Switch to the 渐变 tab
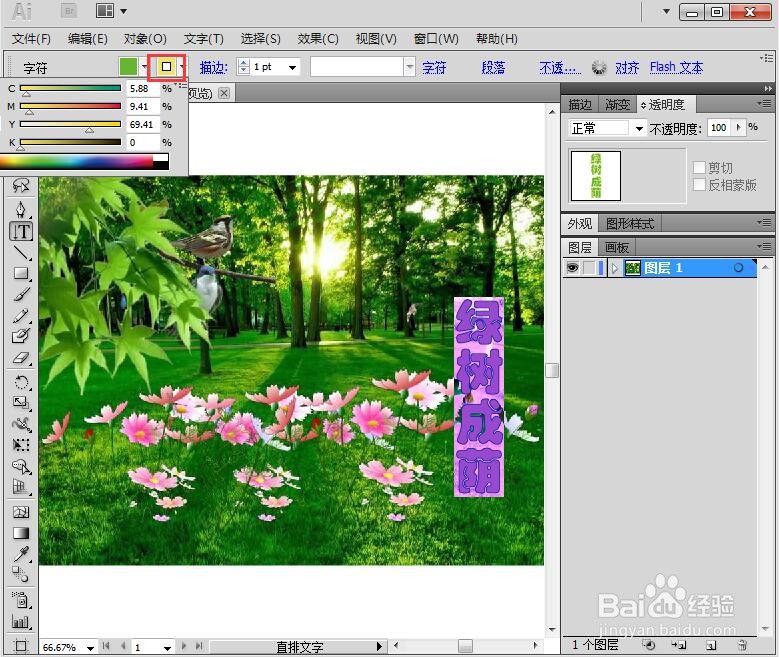The image size is (779, 657). click(x=618, y=104)
